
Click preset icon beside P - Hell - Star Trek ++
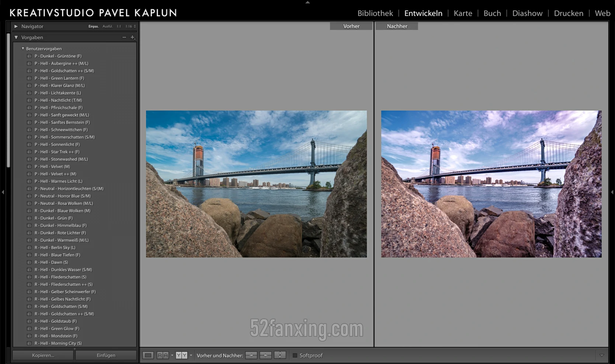tap(29, 152)
